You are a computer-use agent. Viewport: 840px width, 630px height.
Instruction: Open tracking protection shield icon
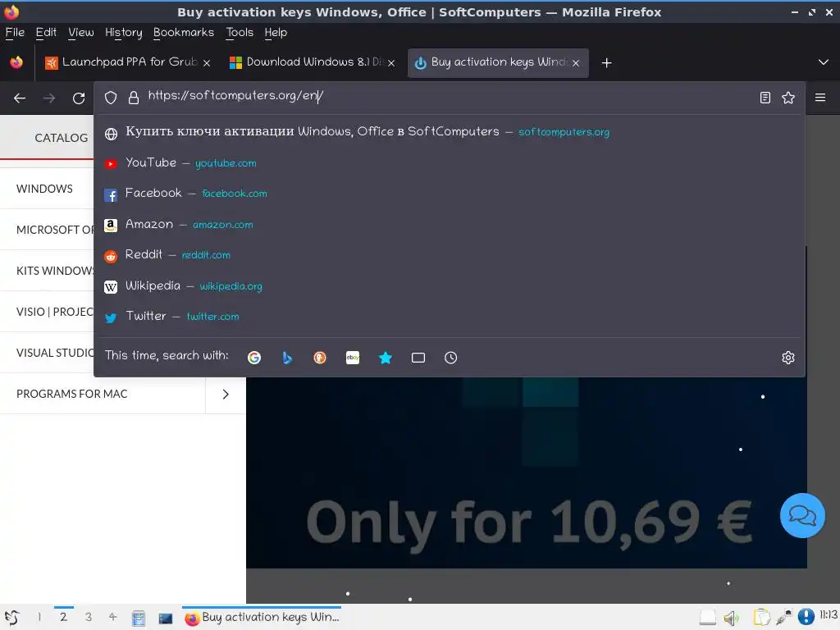111,98
